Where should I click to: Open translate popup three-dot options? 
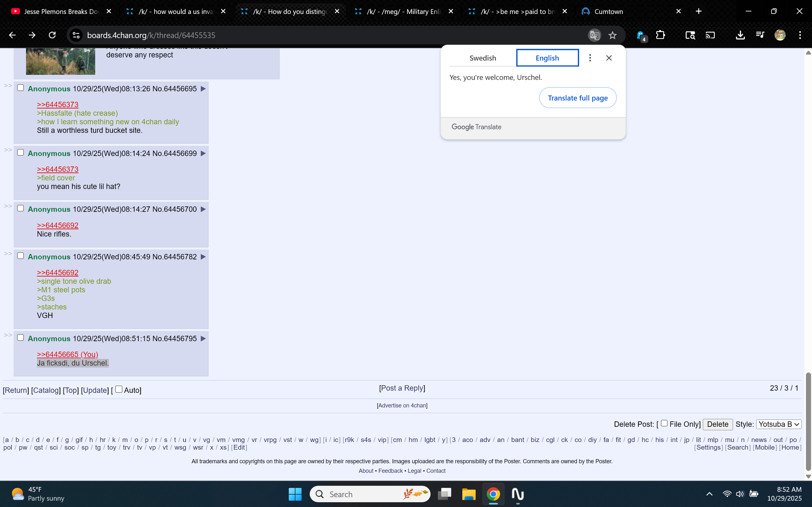click(590, 58)
